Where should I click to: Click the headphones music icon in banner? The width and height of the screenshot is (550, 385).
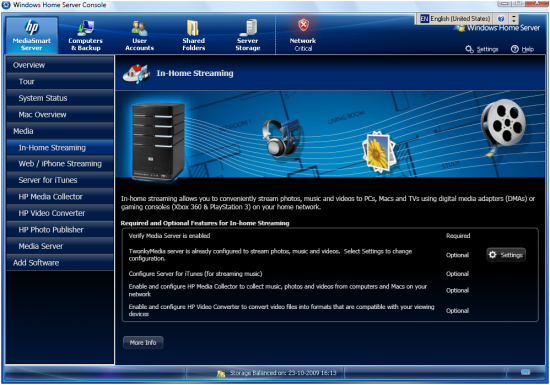tap(280, 138)
